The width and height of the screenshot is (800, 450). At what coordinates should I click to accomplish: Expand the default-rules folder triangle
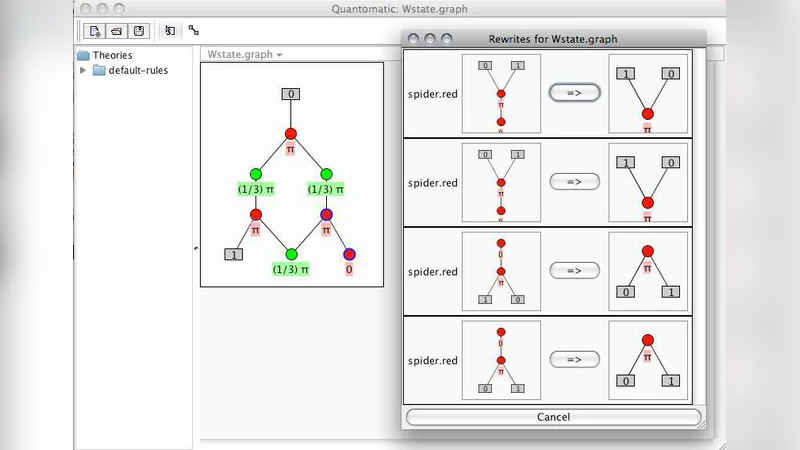[83, 71]
